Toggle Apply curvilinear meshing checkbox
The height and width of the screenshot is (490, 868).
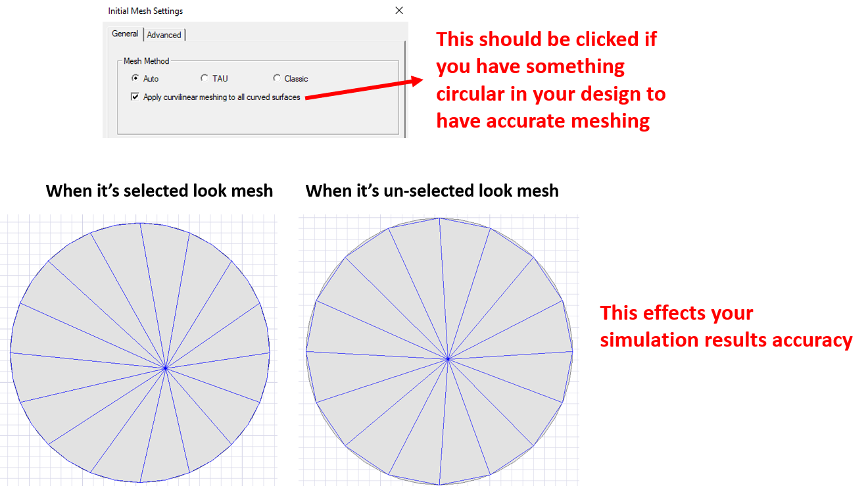(x=135, y=97)
